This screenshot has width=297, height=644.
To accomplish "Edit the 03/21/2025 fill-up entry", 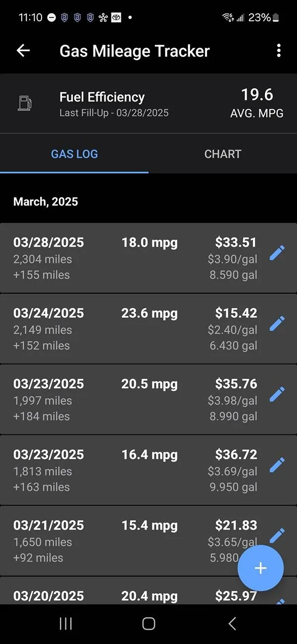I will click(278, 535).
